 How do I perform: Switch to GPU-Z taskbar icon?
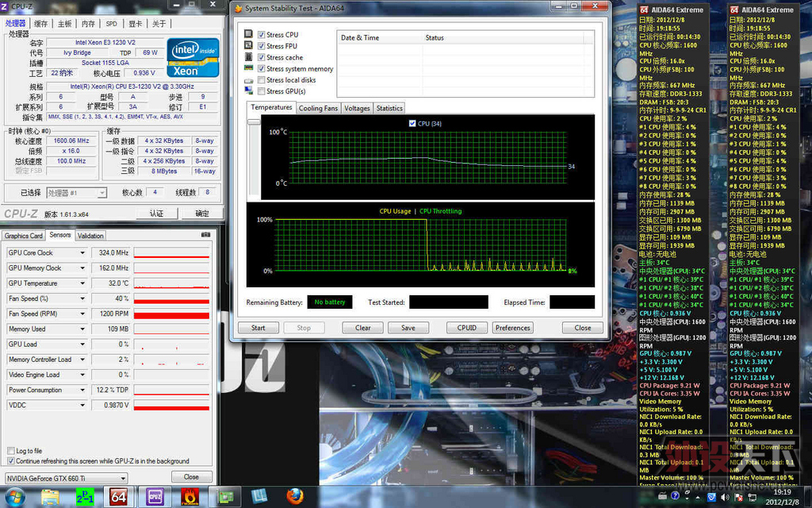coord(224,497)
